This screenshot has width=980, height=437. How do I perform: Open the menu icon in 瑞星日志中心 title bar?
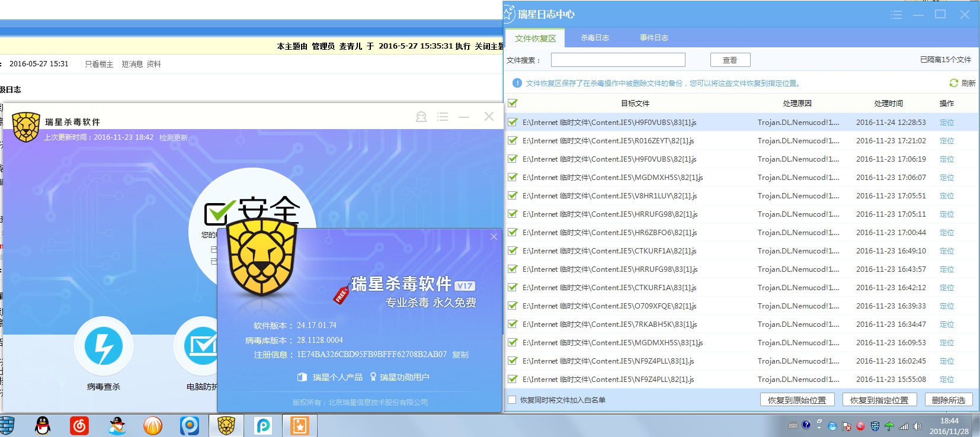(x=896, y=15)
